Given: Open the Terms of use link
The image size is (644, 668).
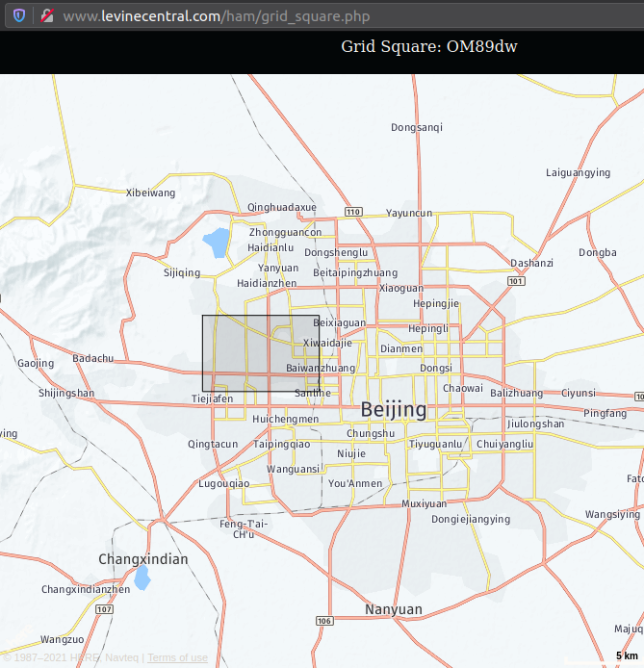Looking at the screenshot, I should [177, 657].
